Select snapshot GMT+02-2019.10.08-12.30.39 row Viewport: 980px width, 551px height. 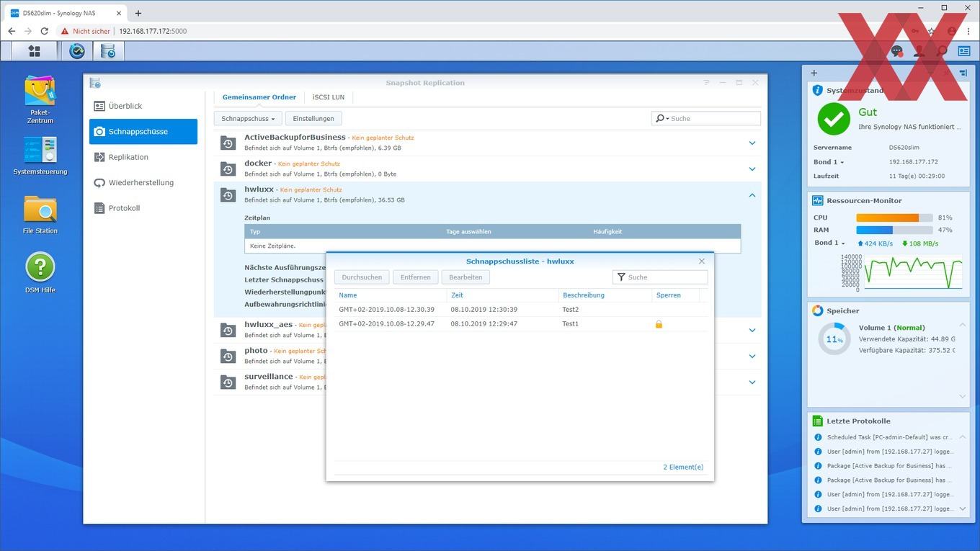[x=521, y=310]
